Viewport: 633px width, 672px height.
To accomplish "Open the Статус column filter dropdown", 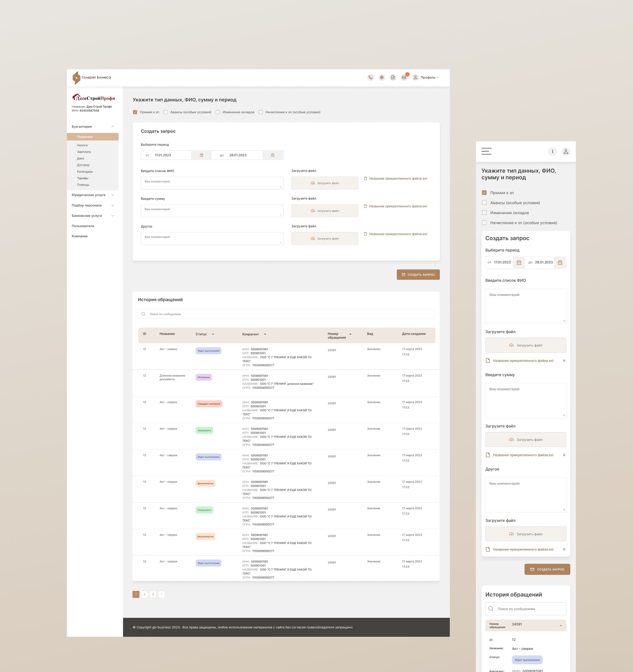I will 213,334.
